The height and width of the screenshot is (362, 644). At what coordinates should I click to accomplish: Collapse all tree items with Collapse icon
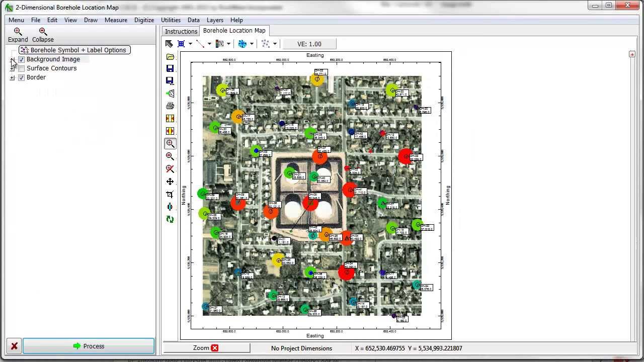[x=43, y=35]
